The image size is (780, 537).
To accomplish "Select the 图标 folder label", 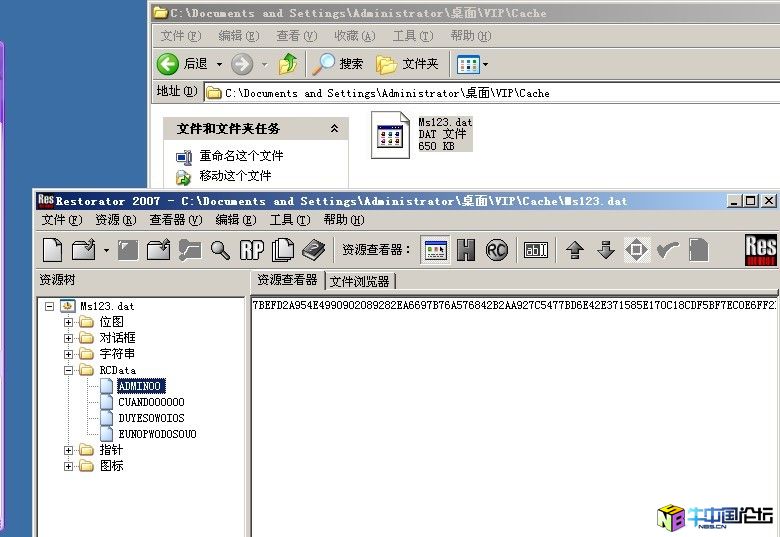I will point(111,466).
